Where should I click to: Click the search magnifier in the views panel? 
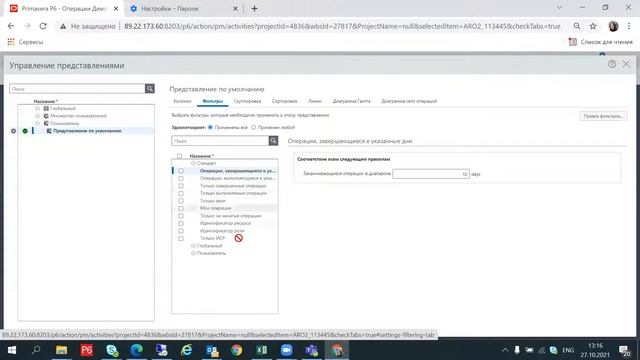click(150, 89)
